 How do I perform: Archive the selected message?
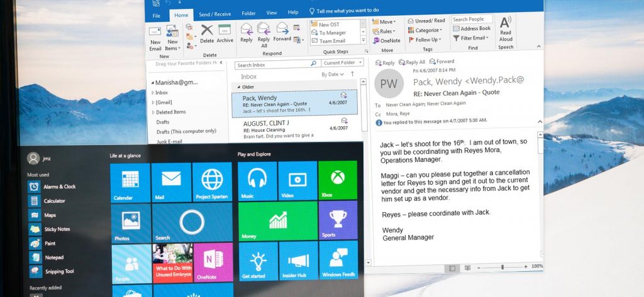pos(225,33)
